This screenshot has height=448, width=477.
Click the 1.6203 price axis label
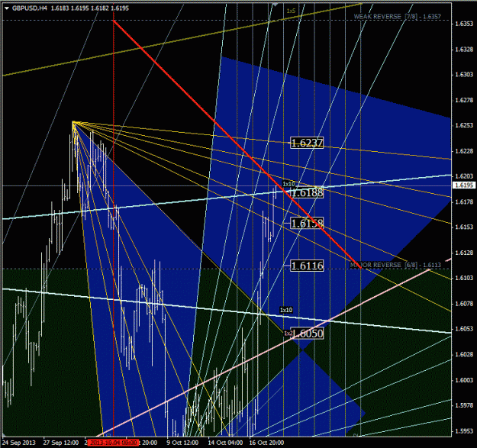(x=464, y=176)
